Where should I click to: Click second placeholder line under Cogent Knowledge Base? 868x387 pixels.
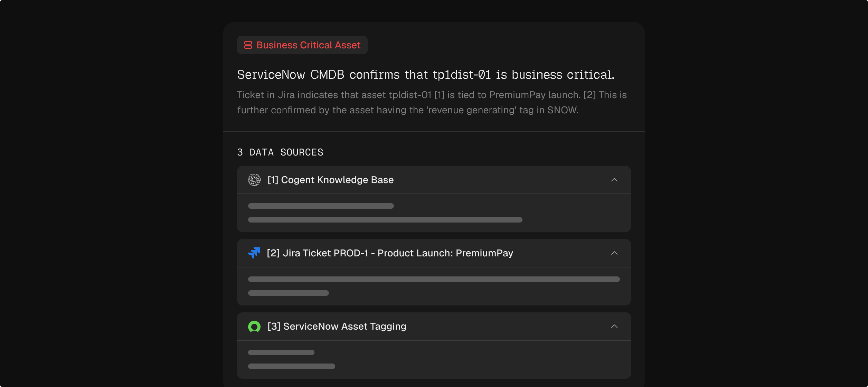(x=385, y=220)
